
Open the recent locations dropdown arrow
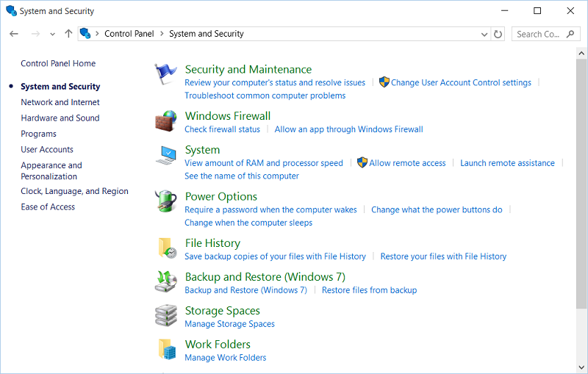[52, 34]
